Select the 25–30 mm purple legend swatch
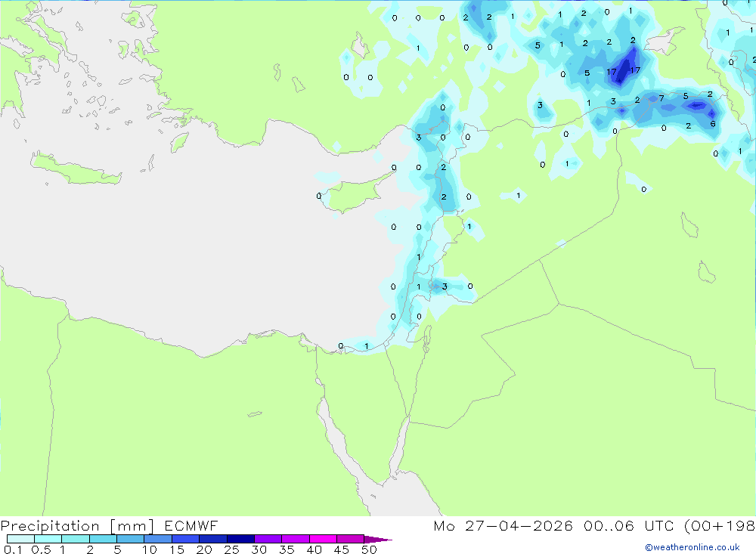This screenshot has height=554, width=756. [240, 539]
